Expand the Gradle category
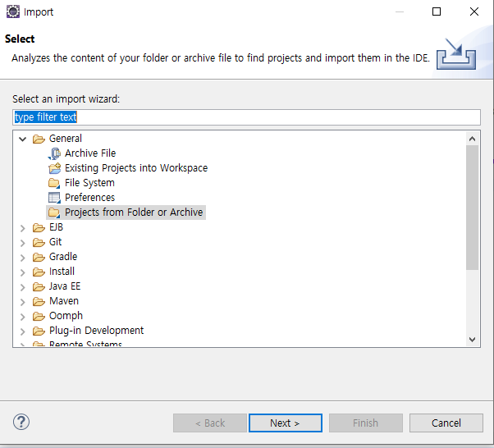Screen dimensions: 494x448 pos(23,258)
